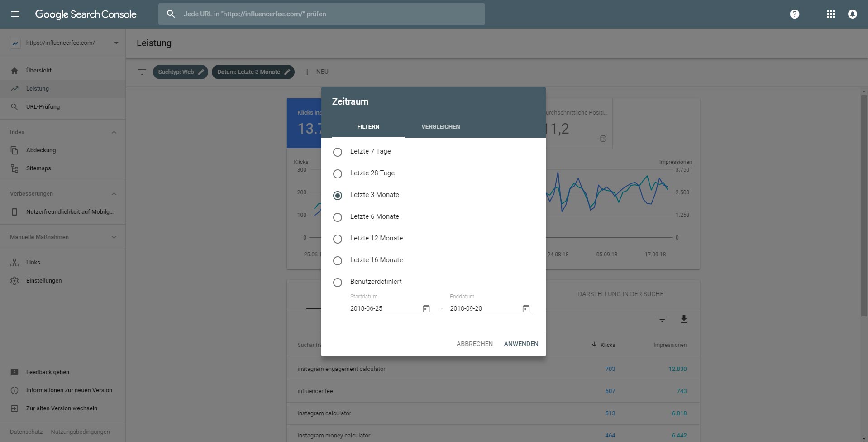
Task: Collapse the Index section chevron
Action: pyautogui.click(x=114, y=132)
